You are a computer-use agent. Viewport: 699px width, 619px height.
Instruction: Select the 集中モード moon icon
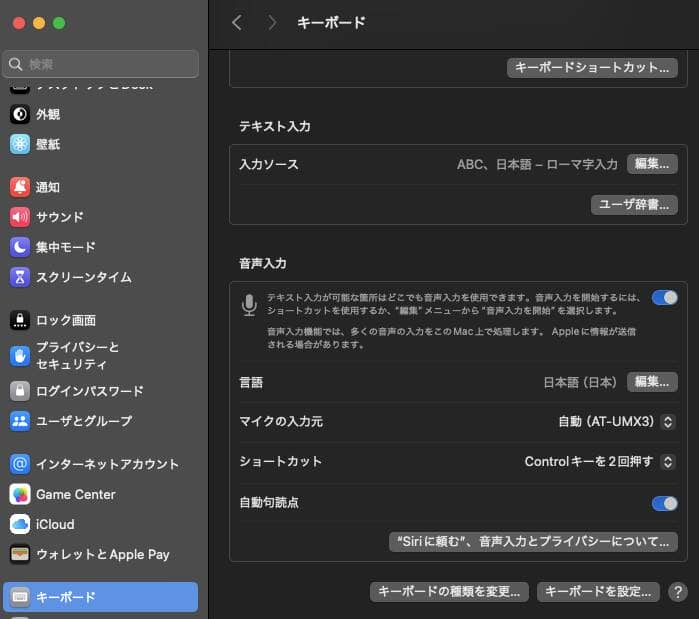coord(20,247)
